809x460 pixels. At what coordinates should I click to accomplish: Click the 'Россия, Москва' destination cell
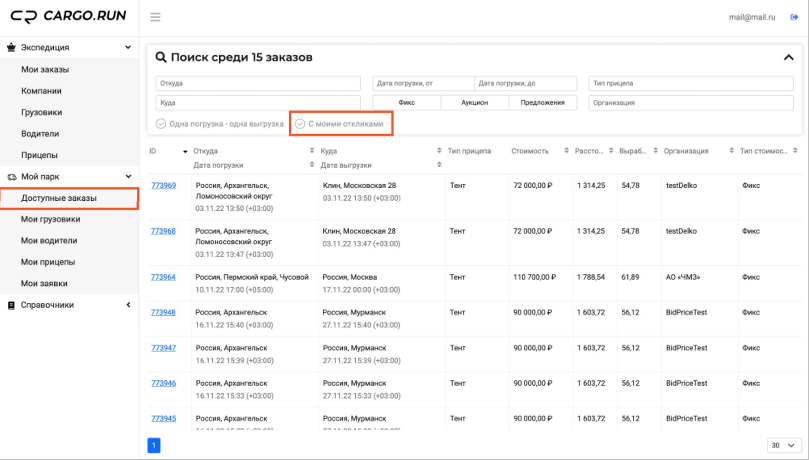[350, 277]
